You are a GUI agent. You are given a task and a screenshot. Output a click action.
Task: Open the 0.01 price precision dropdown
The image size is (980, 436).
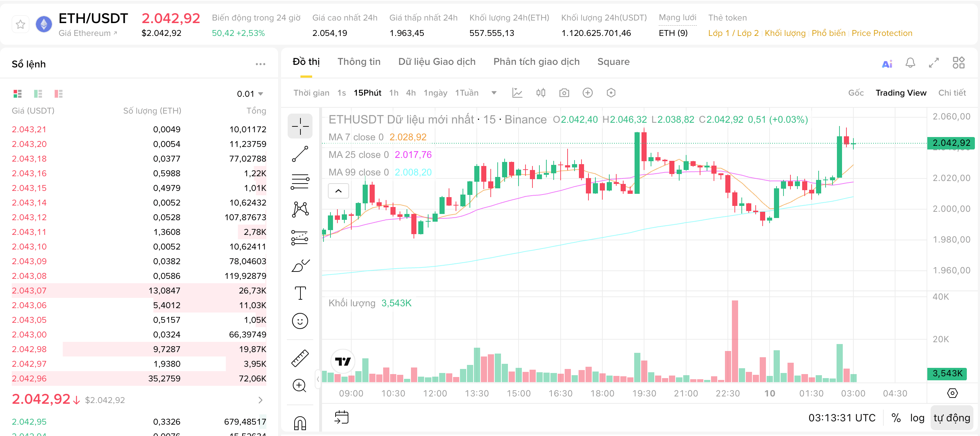click(250, 94)
